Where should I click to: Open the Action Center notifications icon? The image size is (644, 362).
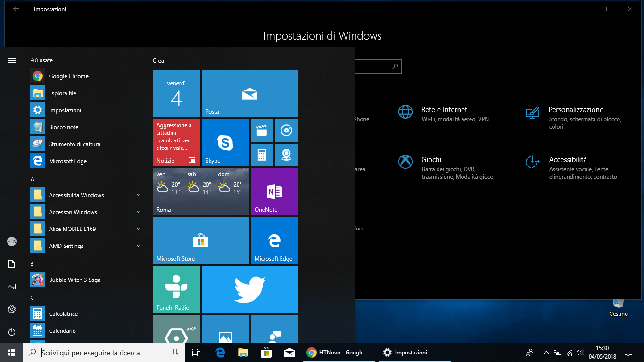[x=628, y=353]
